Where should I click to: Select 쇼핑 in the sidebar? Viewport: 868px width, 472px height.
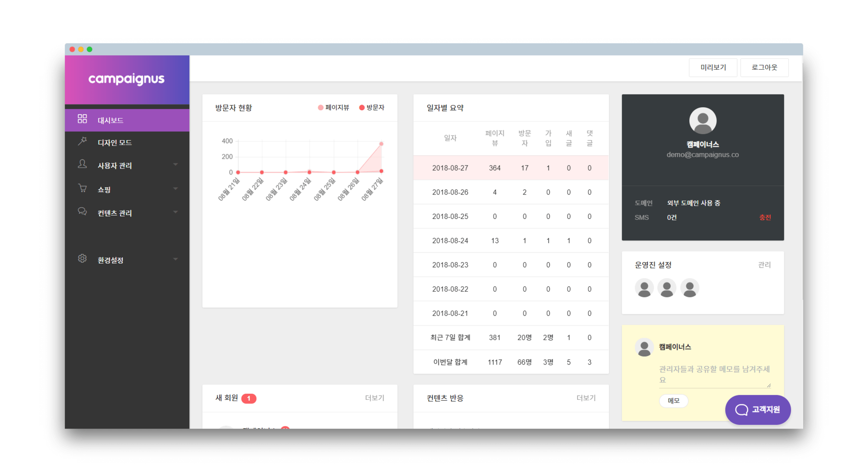click(127, 189)
